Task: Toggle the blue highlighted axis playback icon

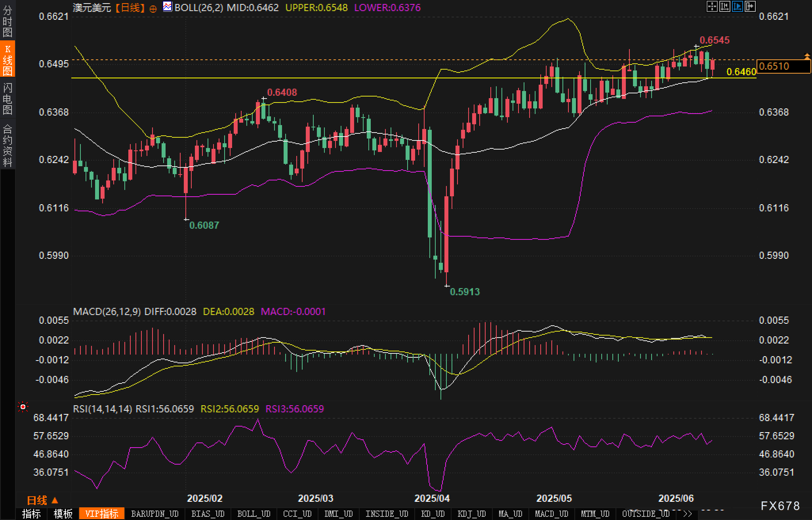Action: click(737, 6)
